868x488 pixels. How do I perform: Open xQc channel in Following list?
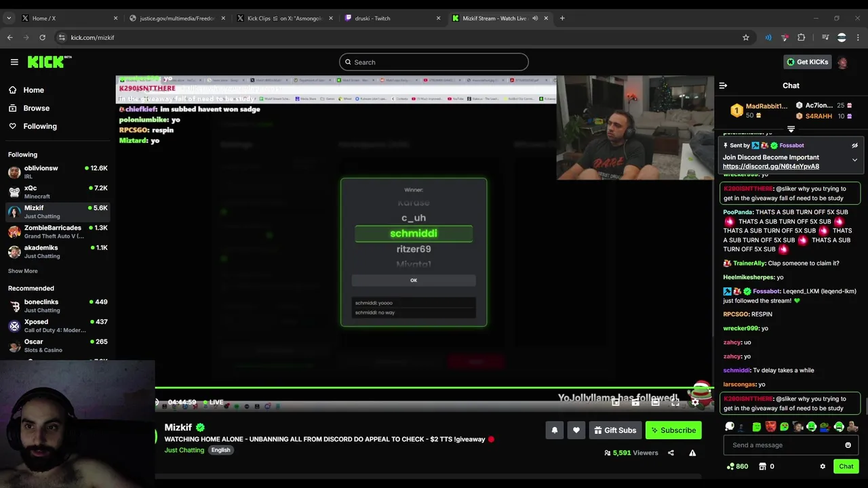[58, 192]
